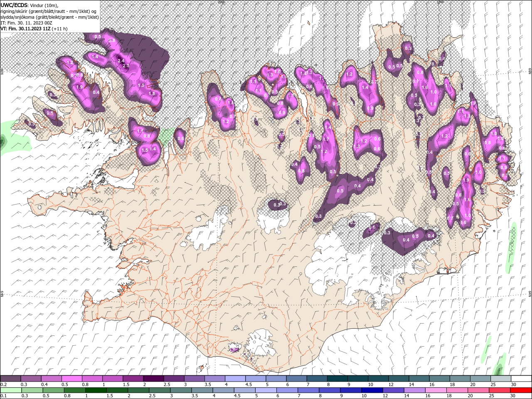Click the green rain patch off the east coast
532x399 pixels.
pyautogui.click(x=512, y=248)
